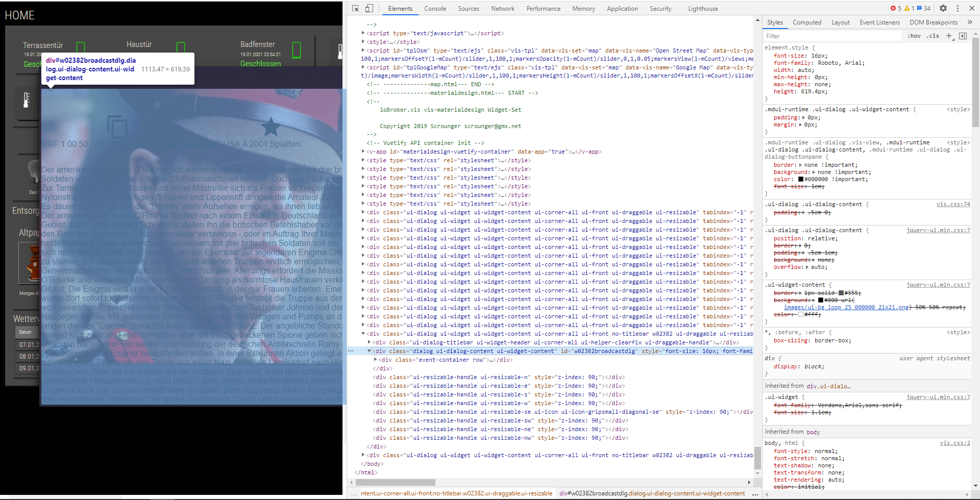
Task: Switch to the Sources tab
Action: point(468,9)
